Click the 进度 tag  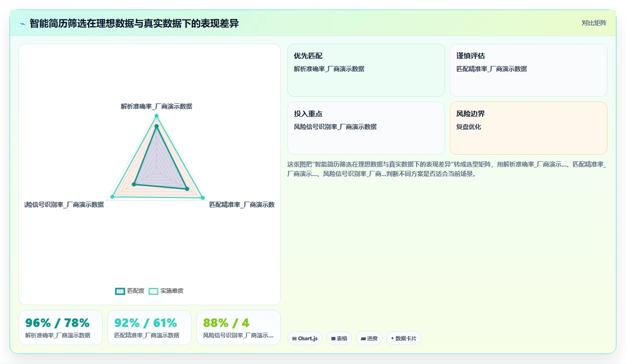pos(369,338)
